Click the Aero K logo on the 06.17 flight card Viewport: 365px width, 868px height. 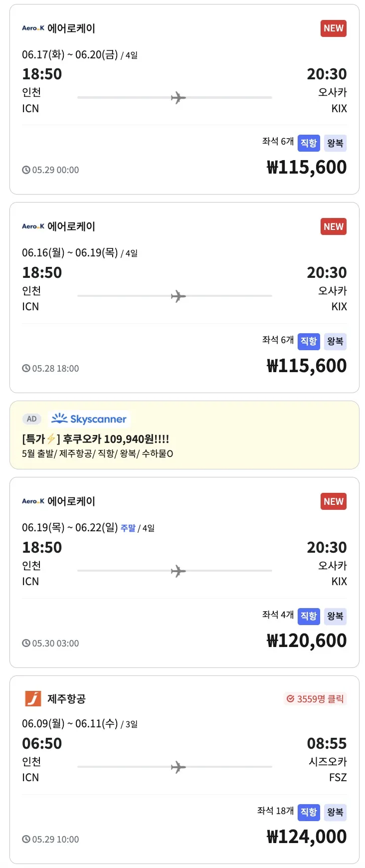33,28
